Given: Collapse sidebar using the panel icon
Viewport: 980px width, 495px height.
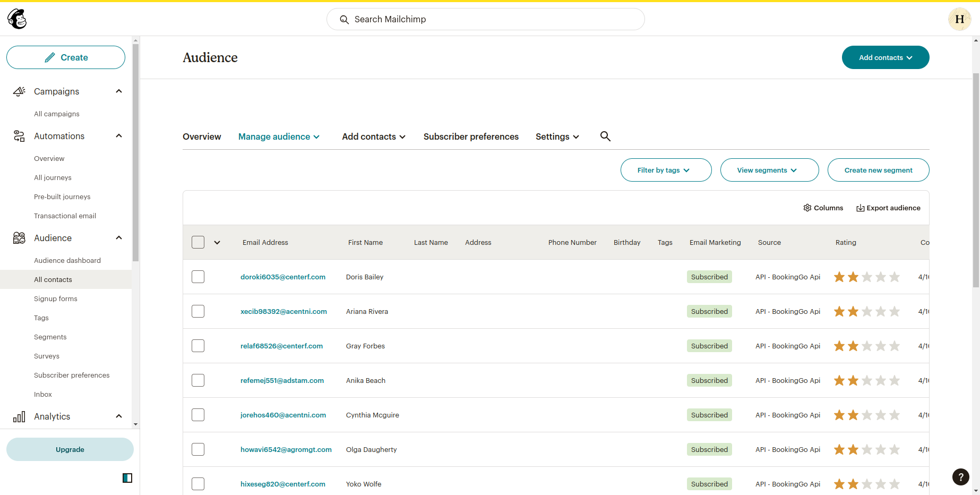Looking at the screenshot, I should pyautogui.click(x=127, y=478).
